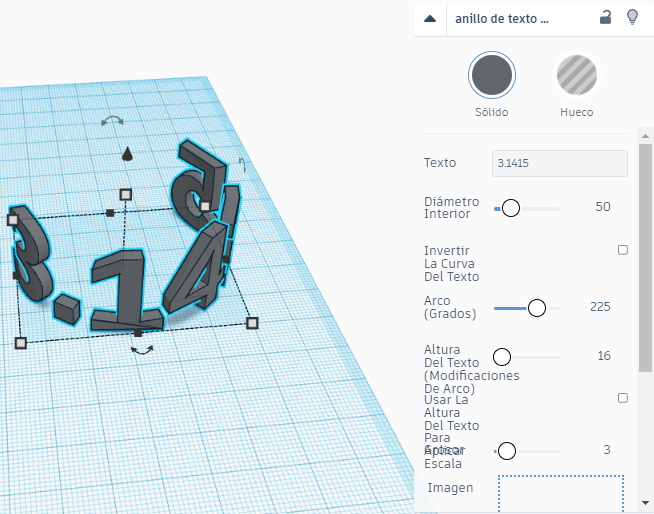Click the white corner handle near digit 5

[x=205, y=206]
